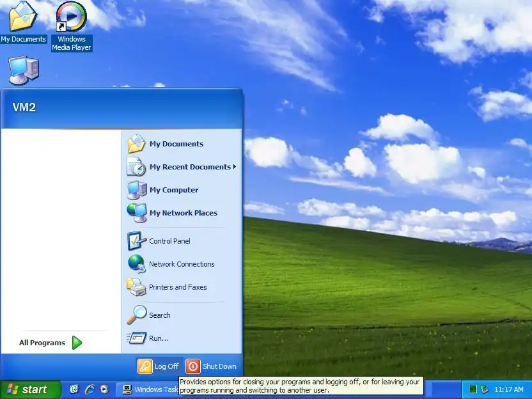
Task: Click the Log Off key icon
Action: click(x=145, y=366)
